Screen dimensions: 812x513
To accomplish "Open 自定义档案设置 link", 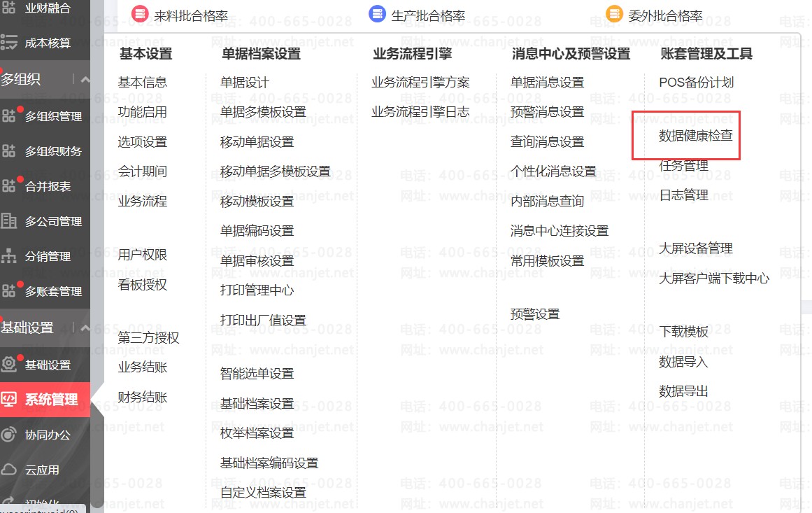I will pos(263,493).
